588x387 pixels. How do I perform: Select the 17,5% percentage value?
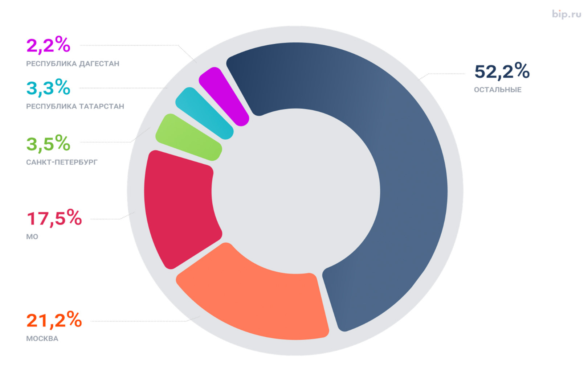pyautogui.click(x=54, y=218)
